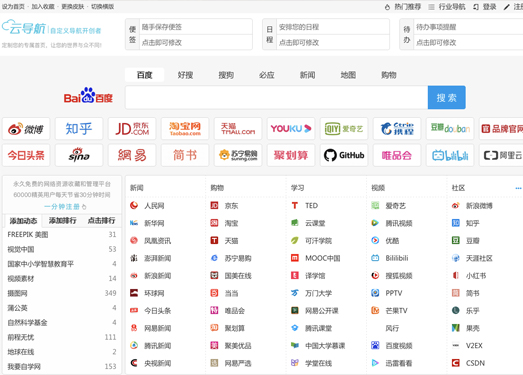Open the 唯品会 logo tile
The height and width of the screenshot is (375, 523).
tap(397, 155)
